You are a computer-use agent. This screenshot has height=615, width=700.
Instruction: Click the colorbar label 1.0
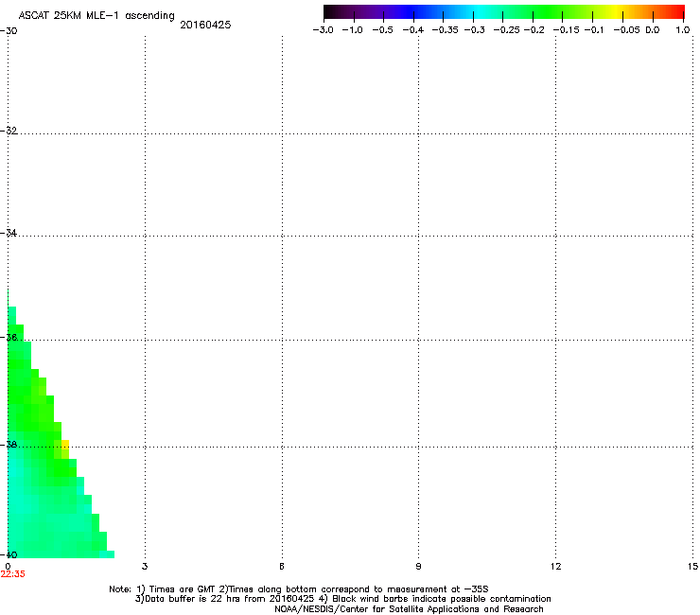point(683,30)
